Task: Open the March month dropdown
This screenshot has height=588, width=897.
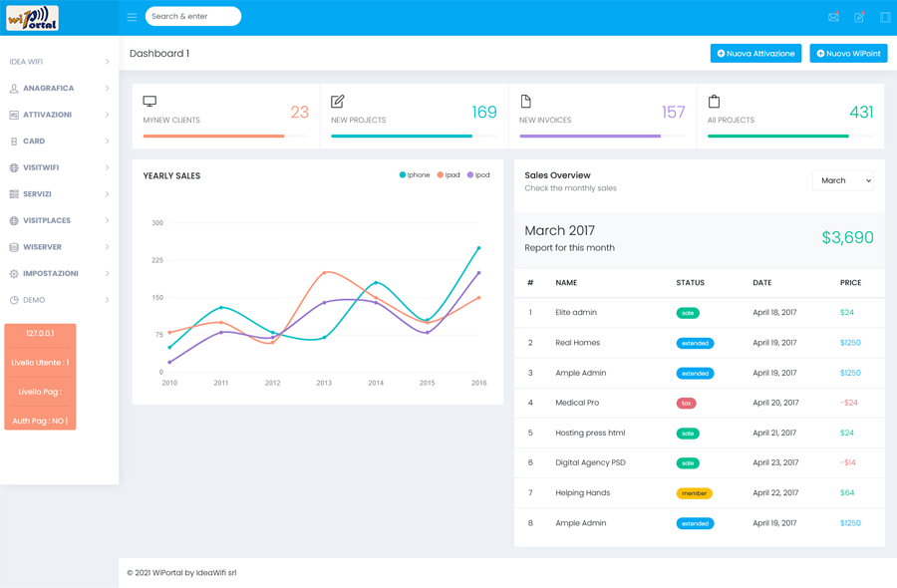Action: [842, 180]
